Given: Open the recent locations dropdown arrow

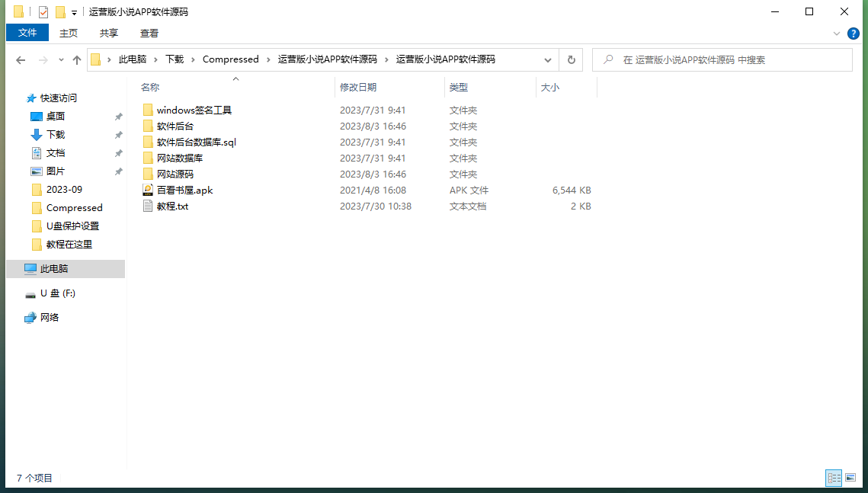Looking at the screenshot, I should (x=61, y=60).
